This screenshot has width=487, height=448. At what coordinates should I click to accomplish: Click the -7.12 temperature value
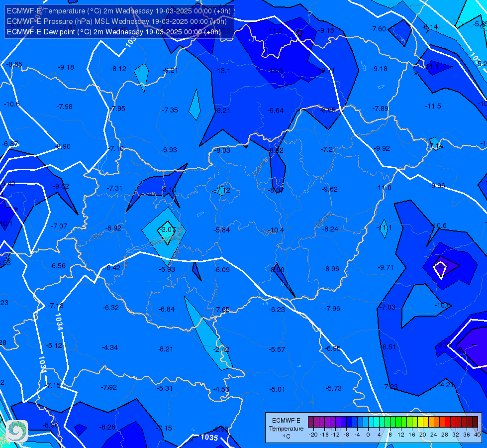click(222, 190)
